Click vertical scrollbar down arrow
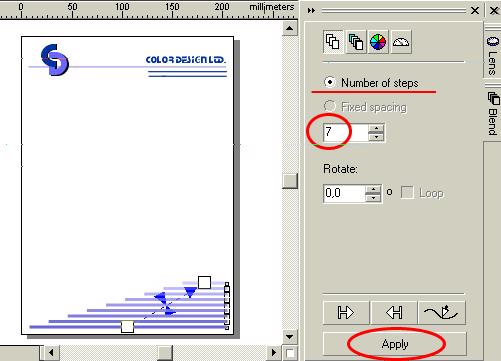 pyautogui.click(x=290, y=337)
